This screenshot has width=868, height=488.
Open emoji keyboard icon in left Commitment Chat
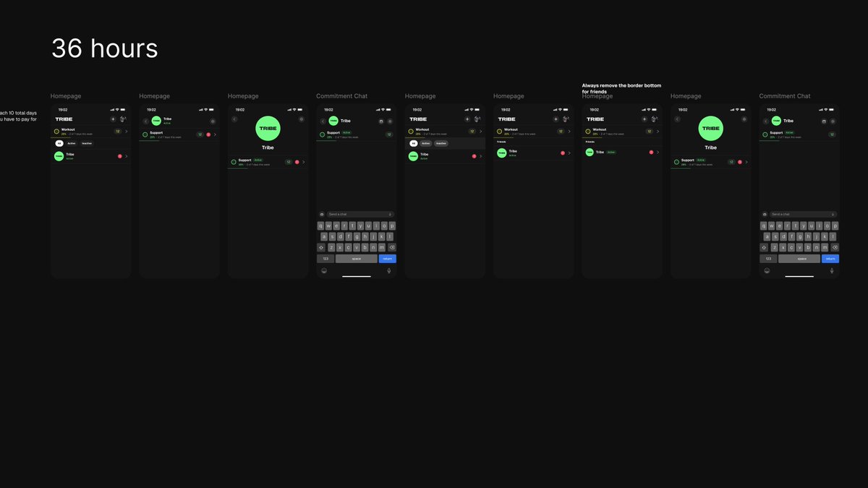(323, 270)
